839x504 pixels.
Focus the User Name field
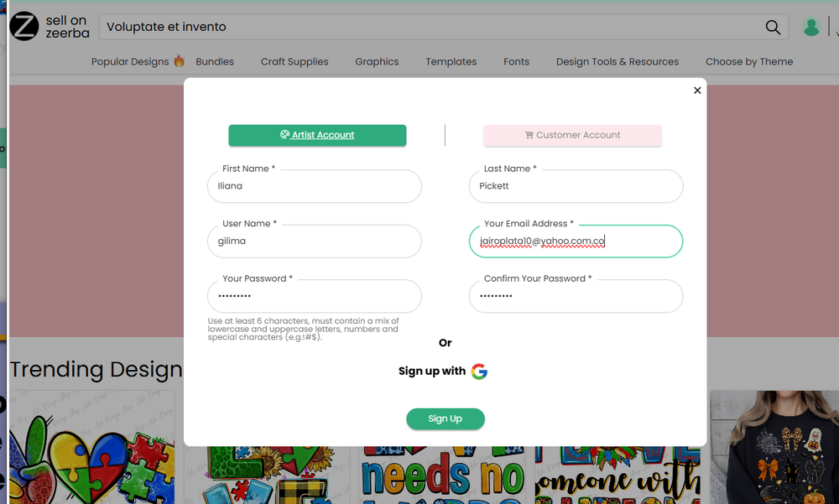click(x=315, y=242)
